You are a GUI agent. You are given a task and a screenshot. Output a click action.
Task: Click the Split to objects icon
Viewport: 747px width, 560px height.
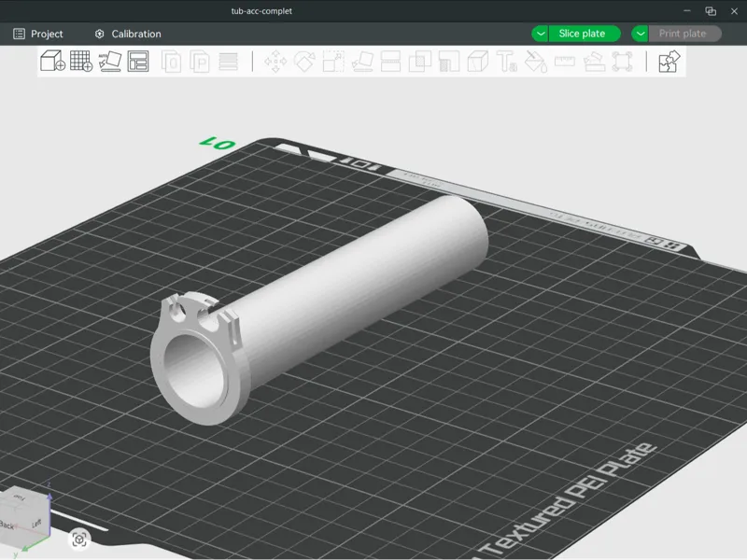pyautogui.click(x=172, y=62)
